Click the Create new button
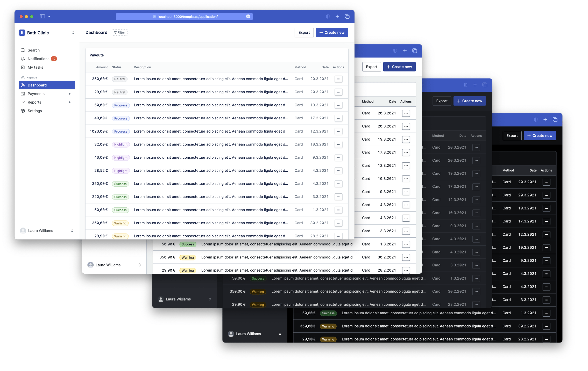This screenshot has height=371, width=588. pyautogui.click(x=332, y=32)
